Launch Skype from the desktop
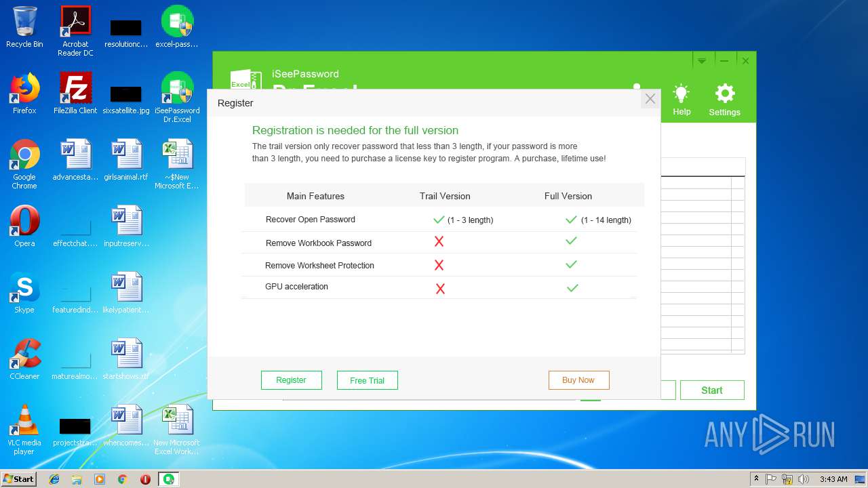Viewport: 868px width, 488px height. coord(24,293)
